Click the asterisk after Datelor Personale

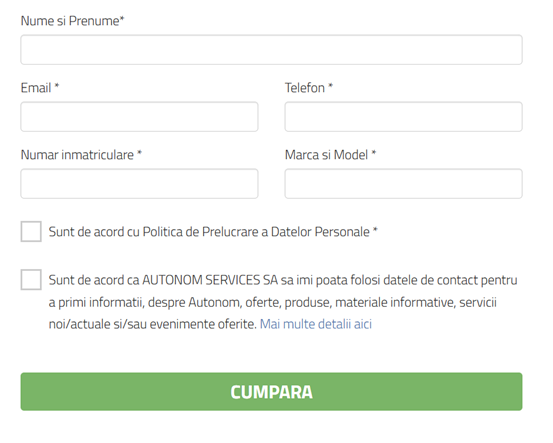[x=375, y=230]
